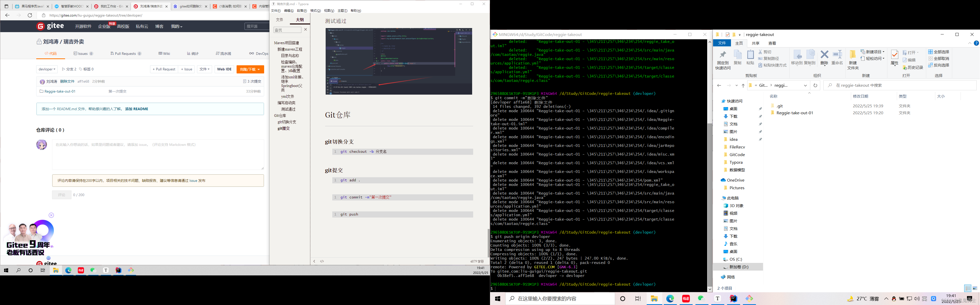Click the Typora test screenshot image
This screenshot has width=980, height=305.
tap(399, 61)
